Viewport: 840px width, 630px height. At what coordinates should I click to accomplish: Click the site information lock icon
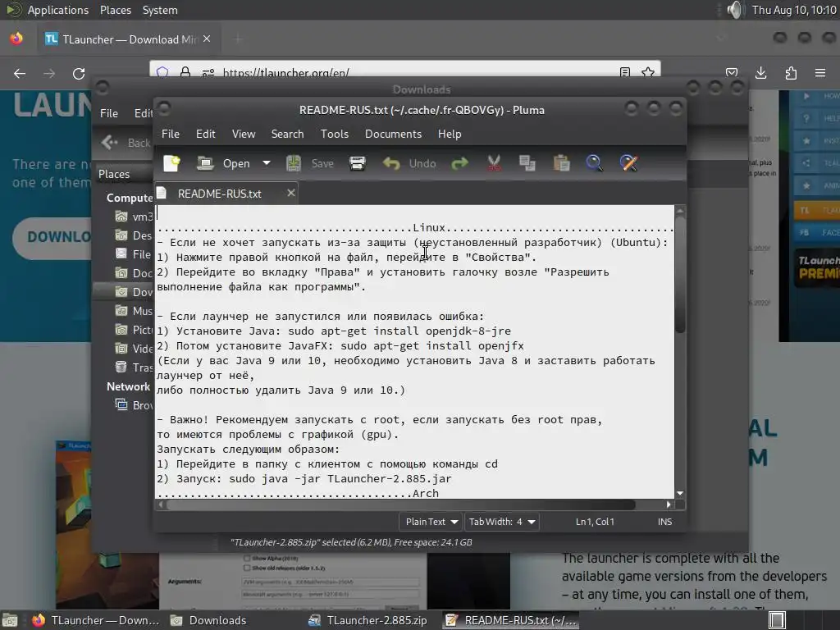[185, 72]
